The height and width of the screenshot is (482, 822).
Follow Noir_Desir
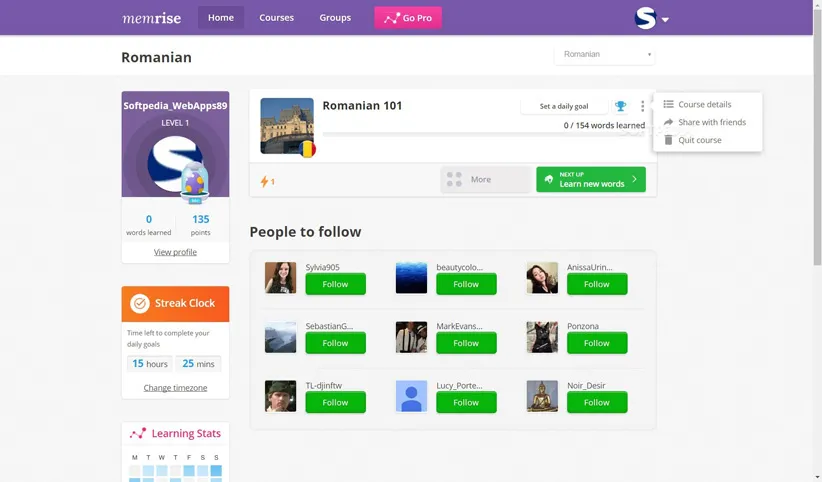[597, 402]
